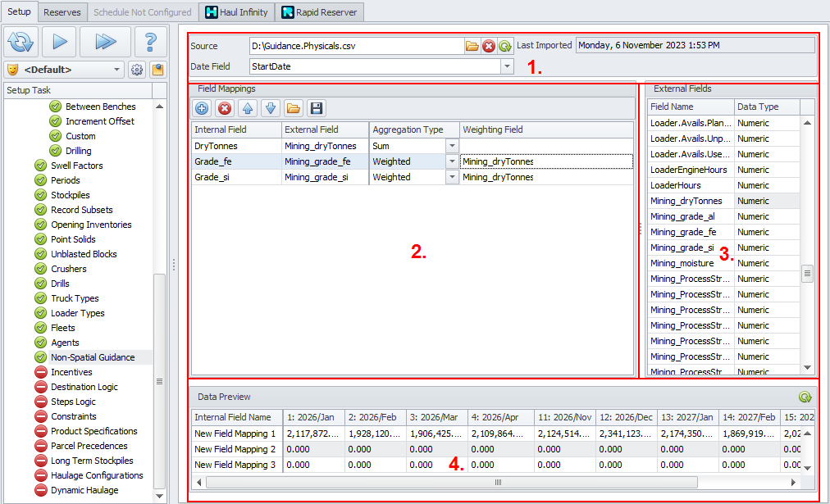This screenshot has height=504, width=830.
Task: Click the add field mapping plus icon
Action: 202,108
